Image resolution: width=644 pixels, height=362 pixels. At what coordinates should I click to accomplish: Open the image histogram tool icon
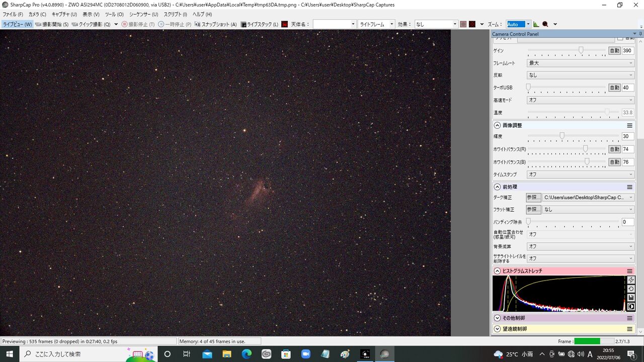point(536,24)
